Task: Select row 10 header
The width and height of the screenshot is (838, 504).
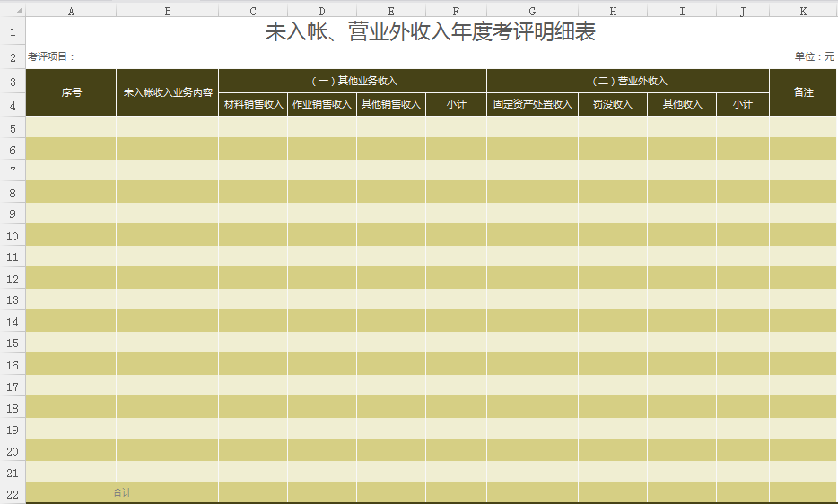Action: (13, 236)
